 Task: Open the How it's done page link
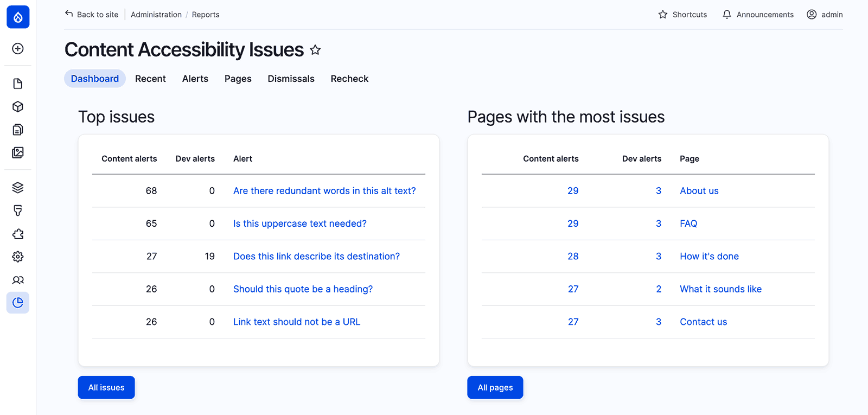click(x=709, y=256)
